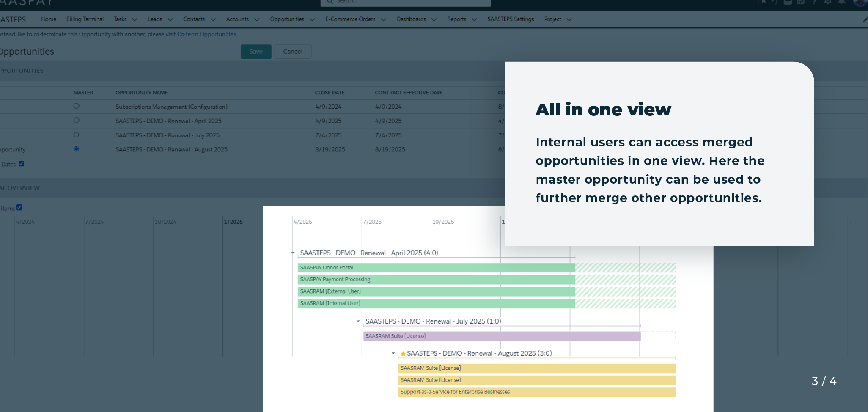Image resolution: width=868 pixels, height=412 pixels.
Task: Click the MASTER column header
Action: 83,93
